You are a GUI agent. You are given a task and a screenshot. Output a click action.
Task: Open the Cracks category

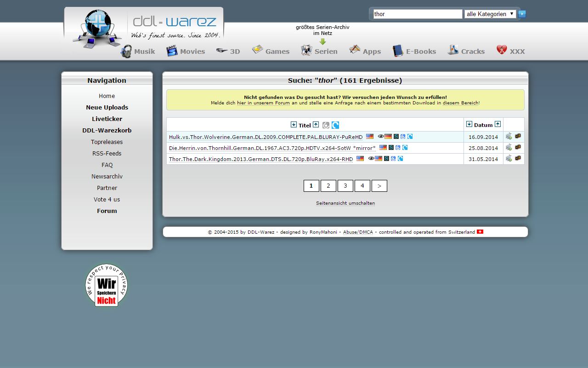click(466, 51)
